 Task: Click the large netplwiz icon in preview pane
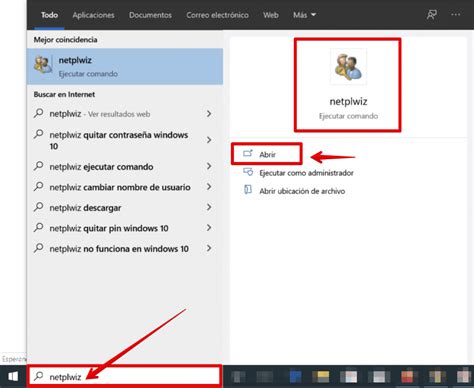pos(348,67)
